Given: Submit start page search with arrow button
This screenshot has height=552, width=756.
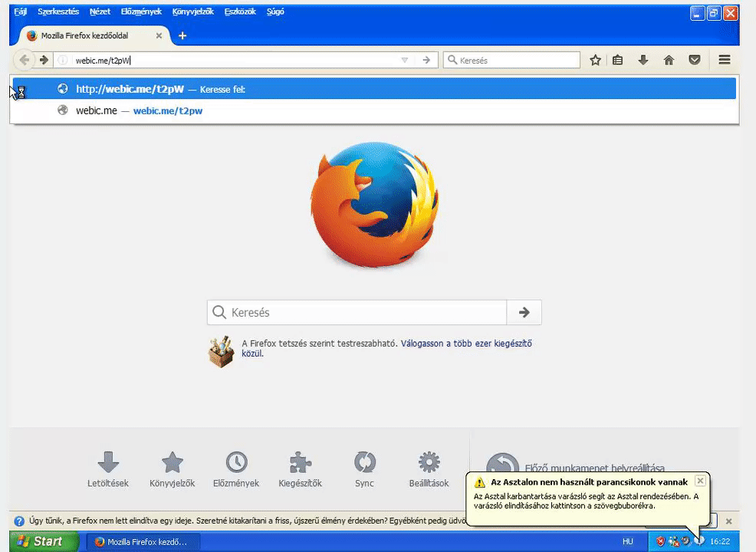Looking at the screenshot, I should [x=524, y=312].
